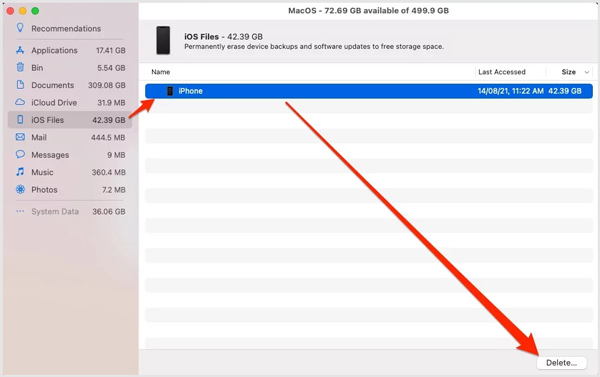Click the 14/08/21, 11:22 AM date cell
Viewport: 600px width, 377px height.
tap(510, 91)
